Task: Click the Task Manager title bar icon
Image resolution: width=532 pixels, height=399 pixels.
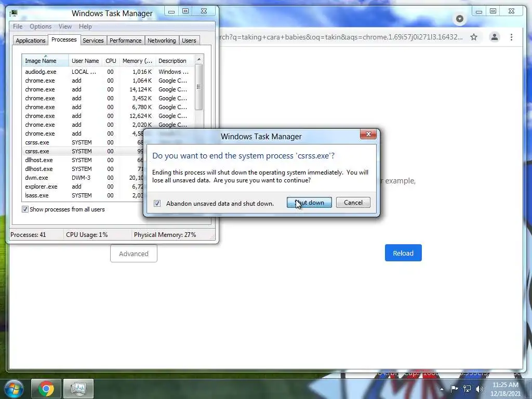Action: [14, 13]
